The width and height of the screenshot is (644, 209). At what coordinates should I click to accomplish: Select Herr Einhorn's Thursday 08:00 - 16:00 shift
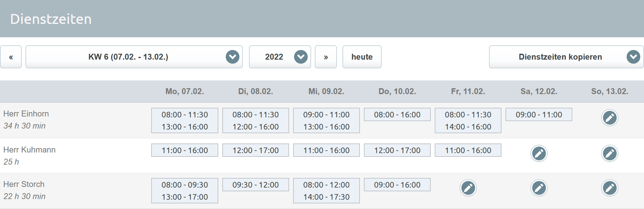[x=397, y=115]
